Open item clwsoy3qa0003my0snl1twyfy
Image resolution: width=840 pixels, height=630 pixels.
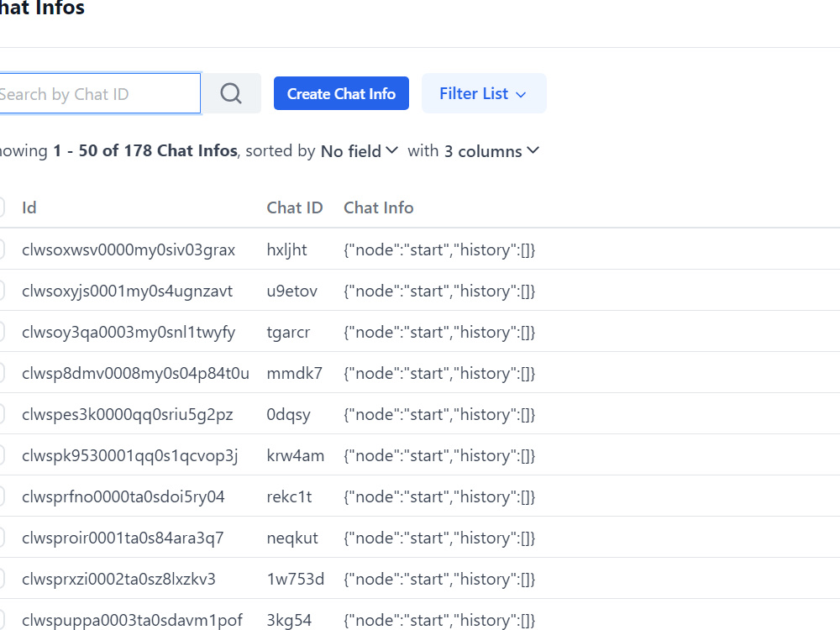click(129, 333)
